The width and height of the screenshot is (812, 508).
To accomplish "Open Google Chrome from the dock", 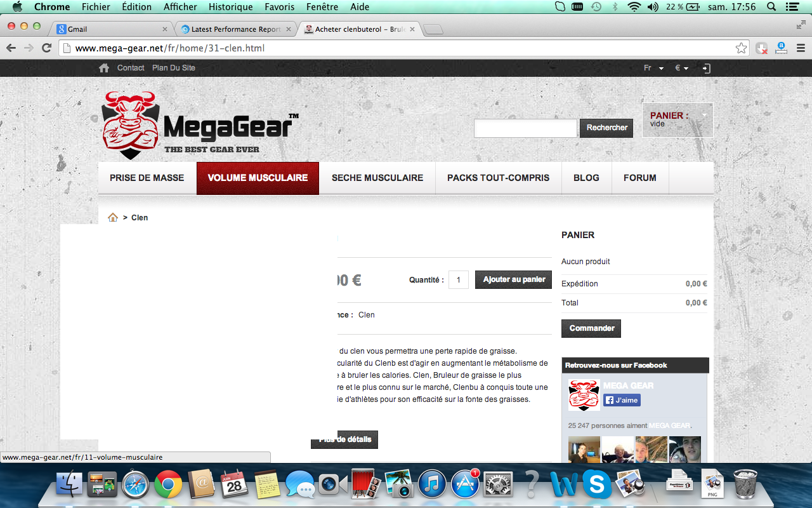I will [x=168, y=485].
